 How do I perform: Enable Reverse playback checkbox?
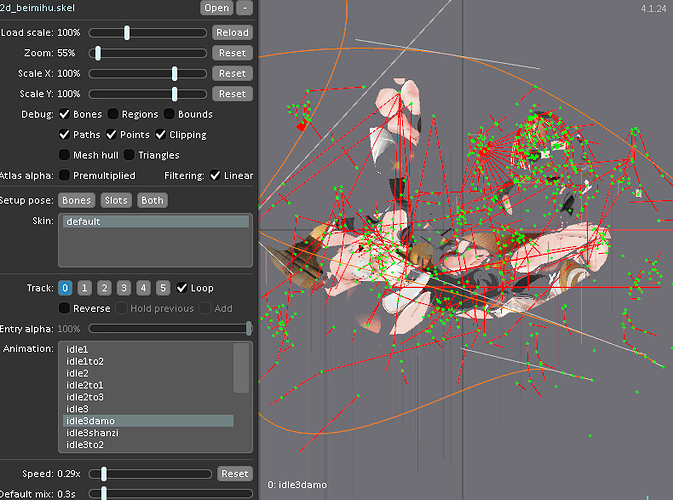pyautogui.click(x=64, y=309)
